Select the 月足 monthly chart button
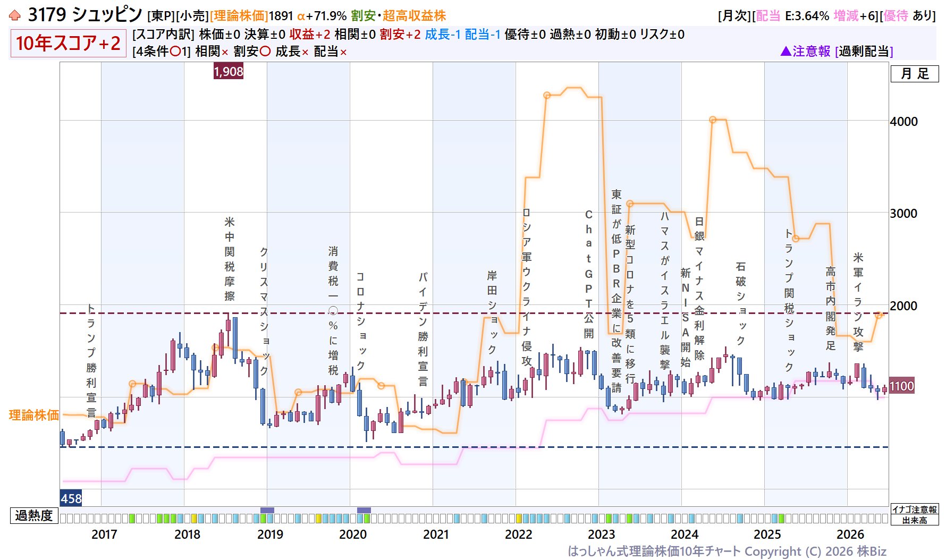Viewport: 946px width, 560px height. click(915, 74)
